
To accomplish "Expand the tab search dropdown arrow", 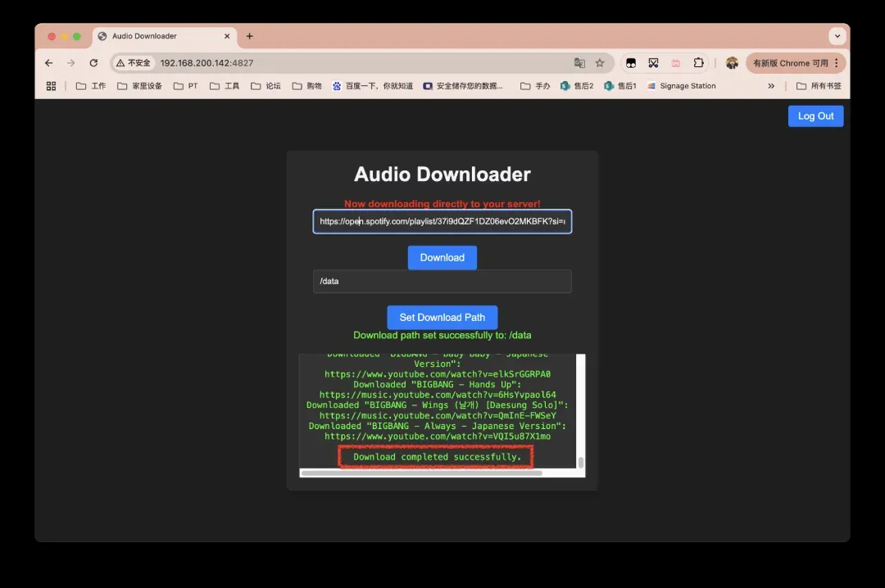I will (837, 36).
